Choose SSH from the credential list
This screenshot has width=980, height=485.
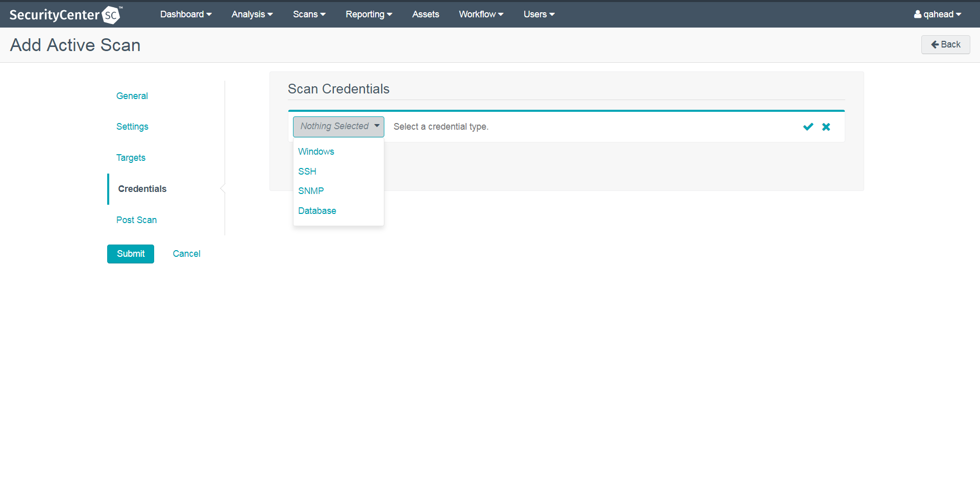click(x=307, y=172)
